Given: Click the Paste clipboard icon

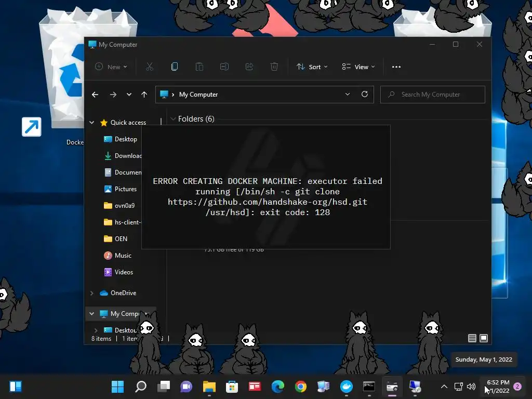Looking at the screenshot, I should tap(199, 67).
